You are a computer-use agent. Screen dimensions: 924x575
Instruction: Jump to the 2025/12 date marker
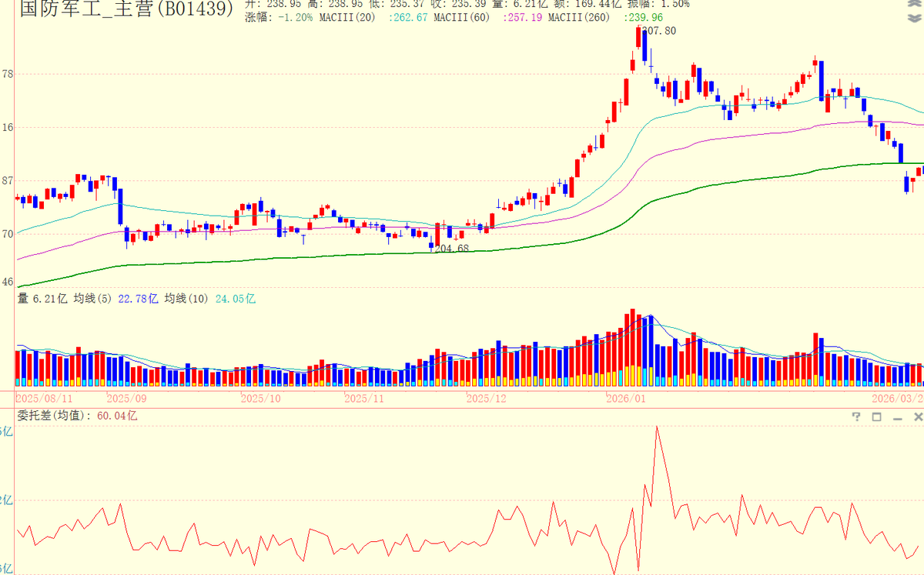[487, 398]
